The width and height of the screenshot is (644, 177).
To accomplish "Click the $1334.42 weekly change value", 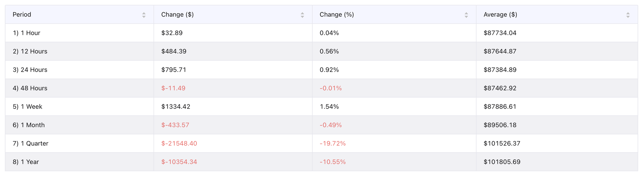I will (x=176, y=107).
